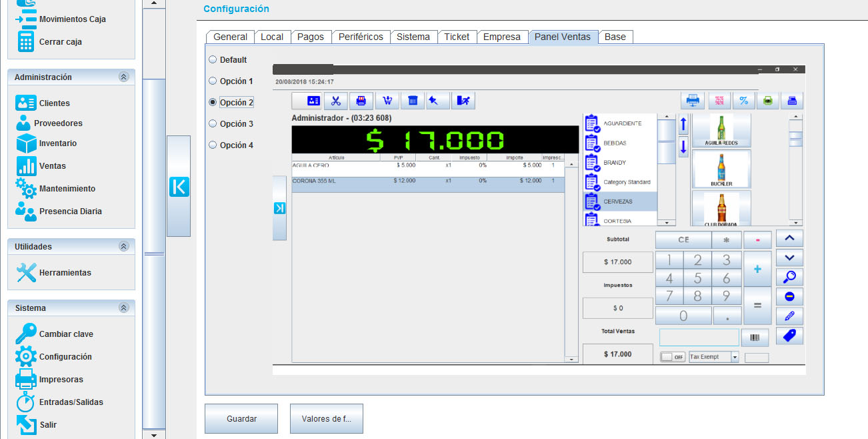This screenshot has height=439, width=868.
Task: Click the Valores de f... button
Action: point(327,419)
